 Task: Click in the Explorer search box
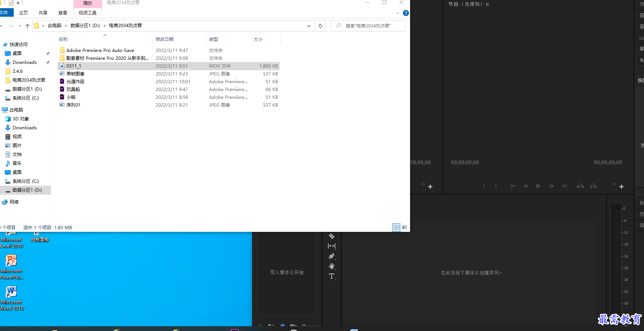click(x=368, y=26)
